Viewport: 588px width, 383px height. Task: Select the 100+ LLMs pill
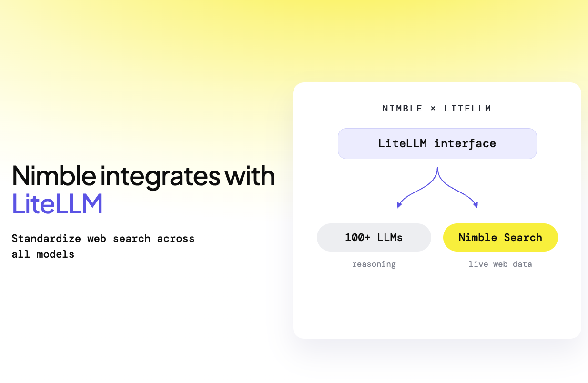click(x=374, y=237)
